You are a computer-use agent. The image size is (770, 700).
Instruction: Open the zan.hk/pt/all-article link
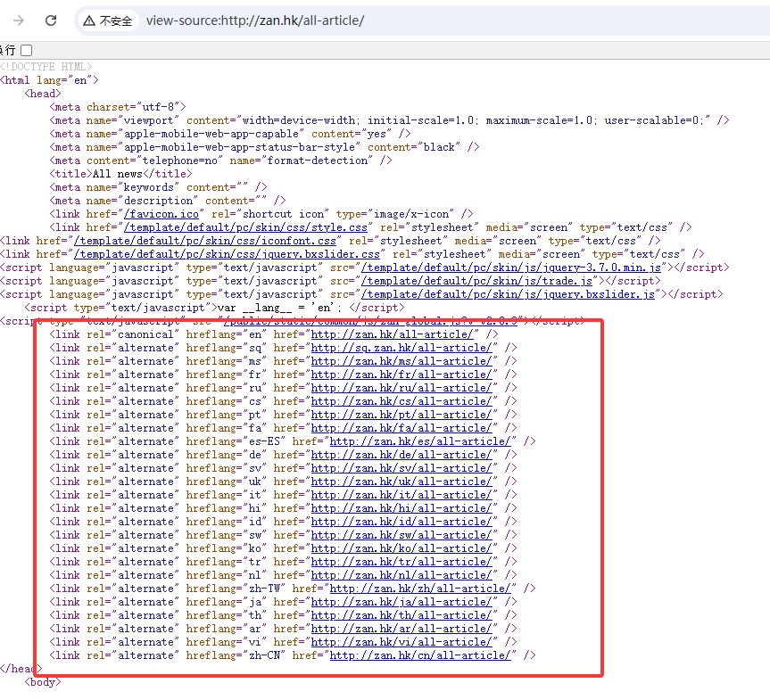[402, 415]
